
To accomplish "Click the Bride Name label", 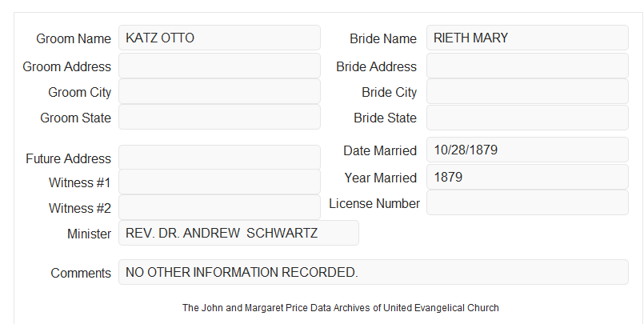I will pos(383,38).
